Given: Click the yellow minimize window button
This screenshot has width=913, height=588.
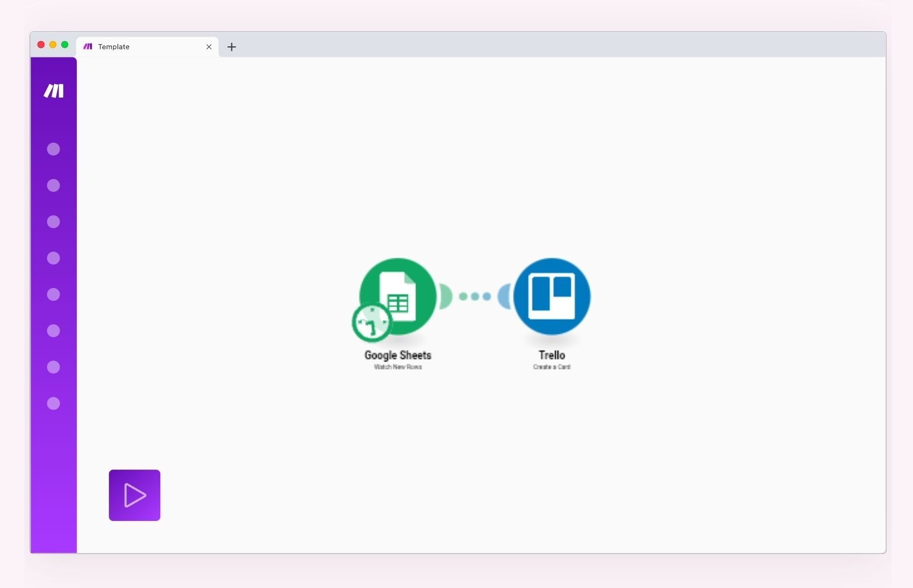Looking at the screenshot, I should 53,45.
